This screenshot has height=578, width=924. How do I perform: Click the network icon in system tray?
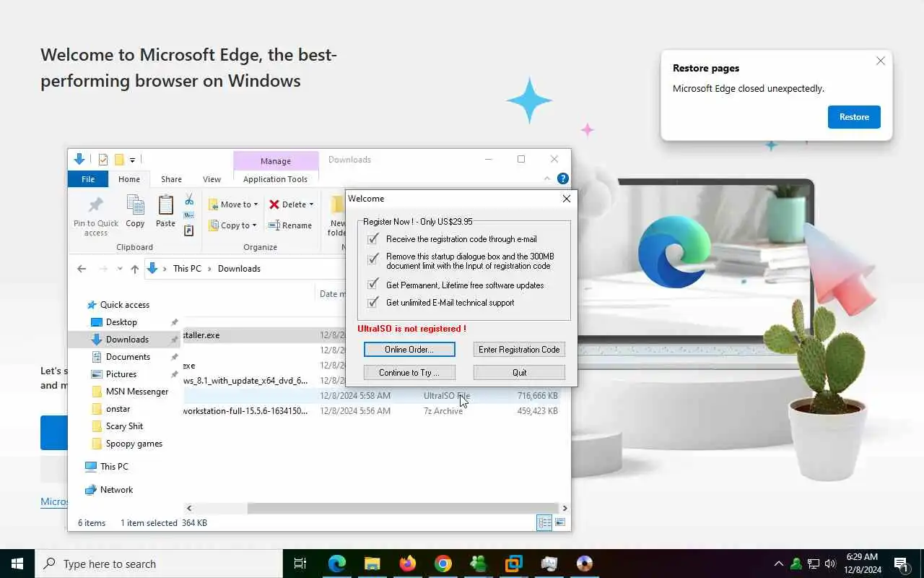pyautogui.click(x=814, y=564)
